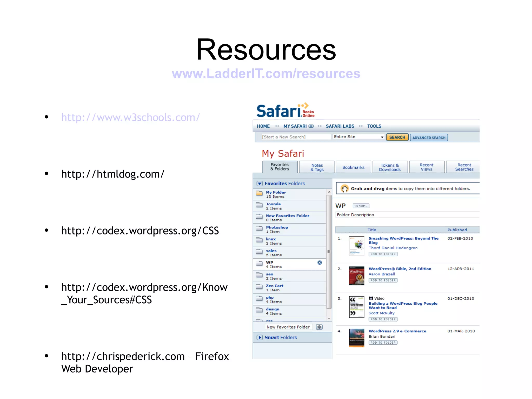Click the RENAME button next to WP
The height and width of the screenshot is (399, 532).
tap(361, 206)
